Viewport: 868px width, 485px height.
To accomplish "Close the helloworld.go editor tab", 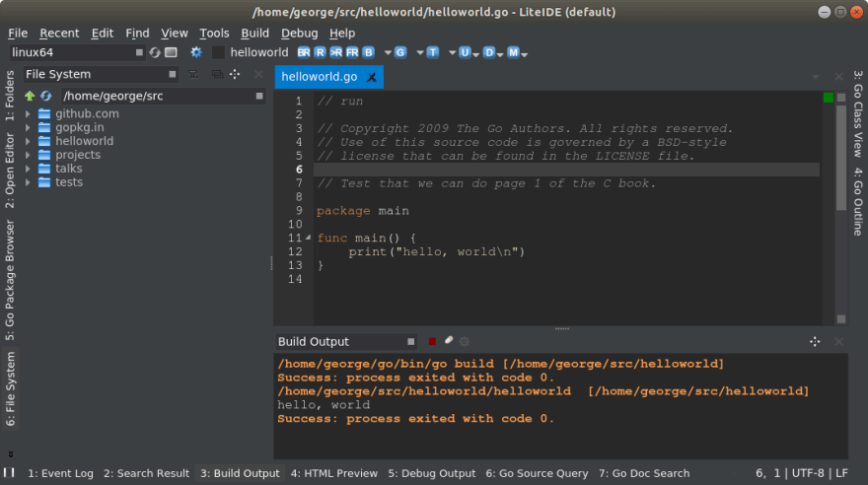I will [x=372, y=78].
